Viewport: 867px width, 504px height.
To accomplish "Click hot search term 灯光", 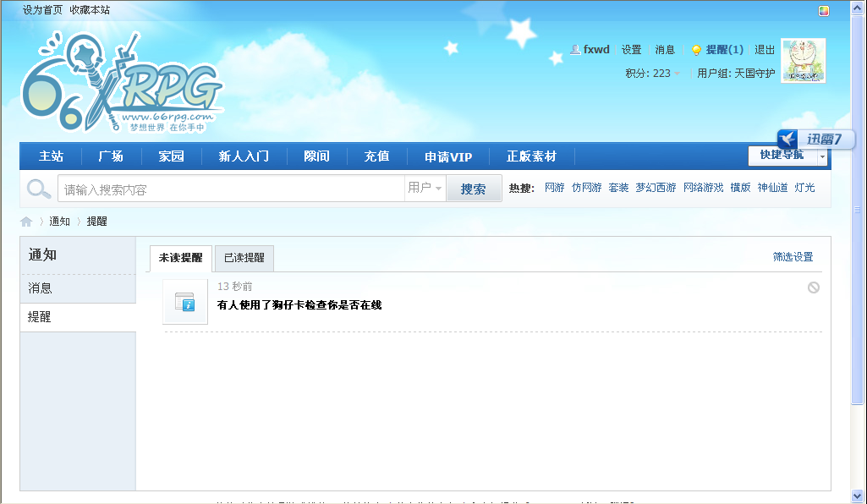I will [x=804, y=188].
